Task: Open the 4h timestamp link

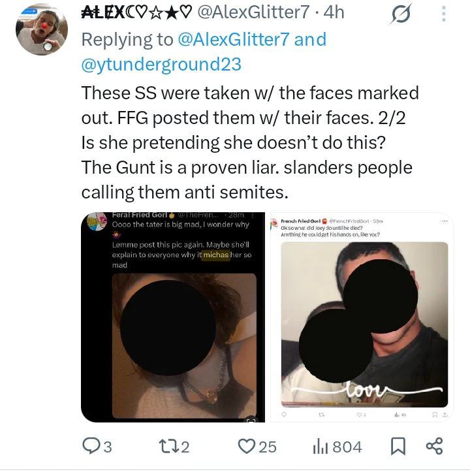Action: (x=334, y=12)
